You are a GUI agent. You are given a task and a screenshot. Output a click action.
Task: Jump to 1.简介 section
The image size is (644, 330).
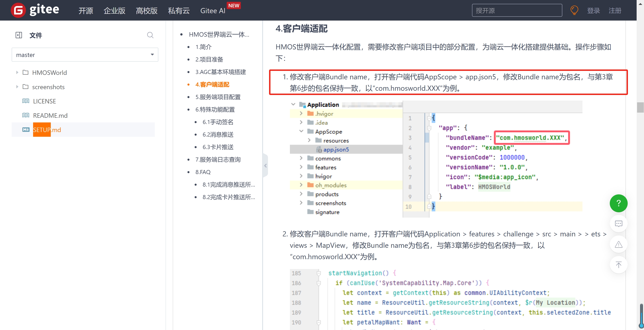tap(203, 47)
